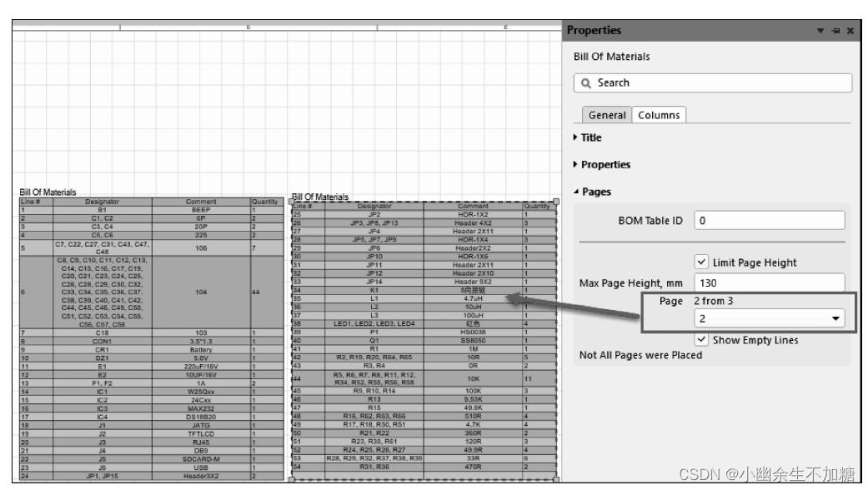
Task: Select the W25Qxx comment cell
Action: pyautogui.click(x=201, y=392)
